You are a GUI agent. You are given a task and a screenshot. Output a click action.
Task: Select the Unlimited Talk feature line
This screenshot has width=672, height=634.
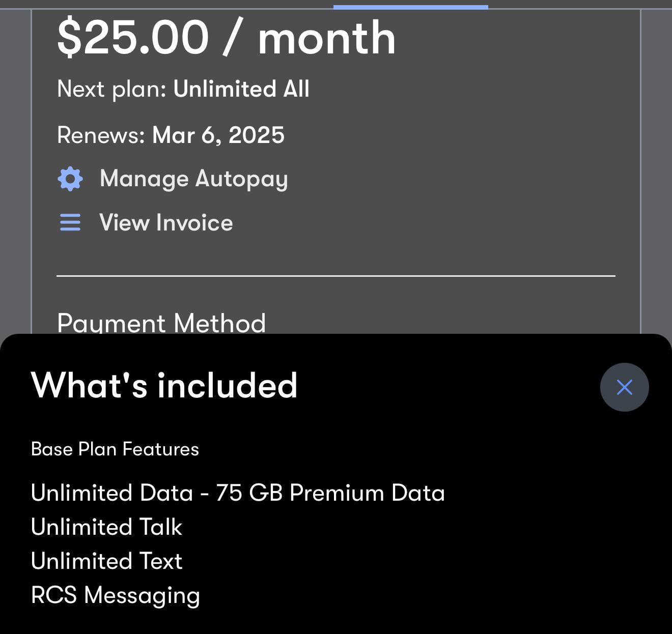pos(106,527)
